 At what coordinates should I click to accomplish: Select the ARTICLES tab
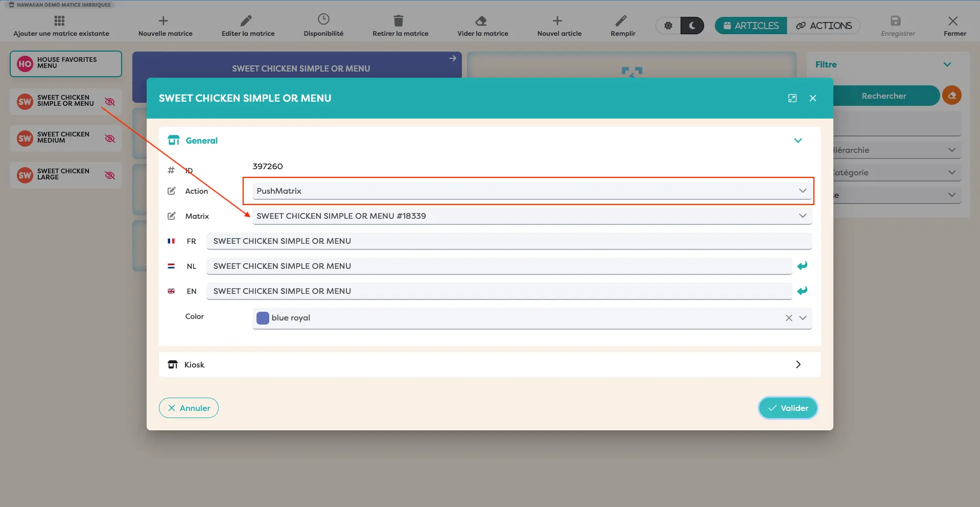(751, 26)
